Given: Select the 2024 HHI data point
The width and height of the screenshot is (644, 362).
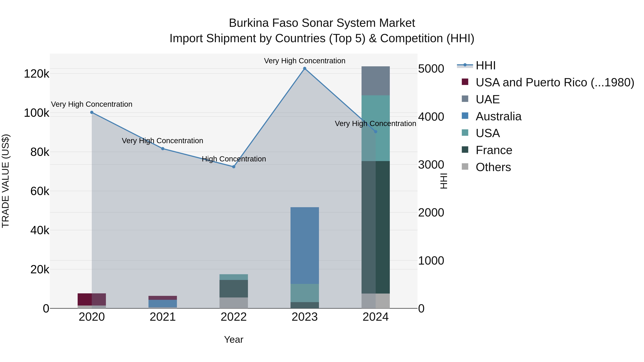Looking at the screenshot, I should tap(375, 132).
